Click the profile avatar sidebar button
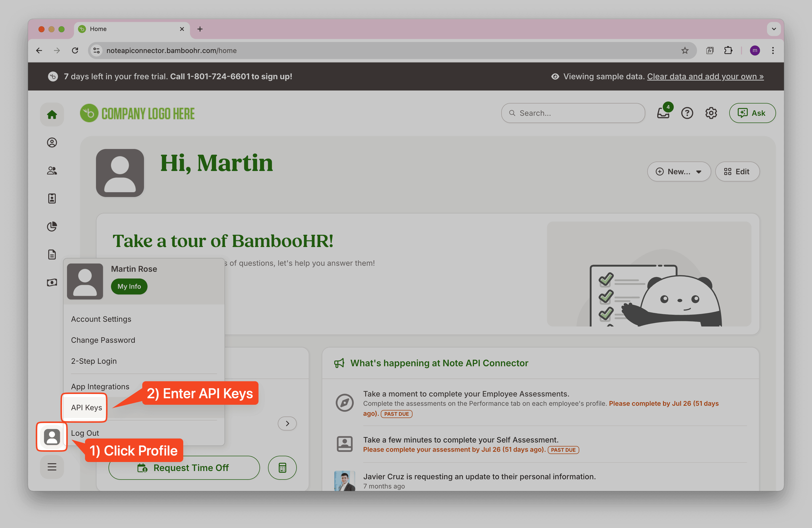 coord(52,437)
